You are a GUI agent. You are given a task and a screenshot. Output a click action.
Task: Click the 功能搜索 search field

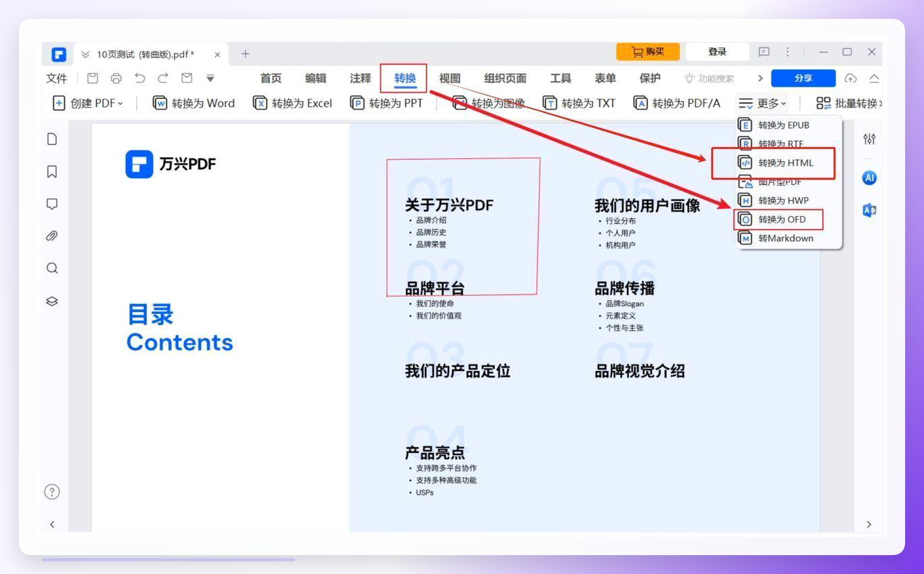pos(709,79)
